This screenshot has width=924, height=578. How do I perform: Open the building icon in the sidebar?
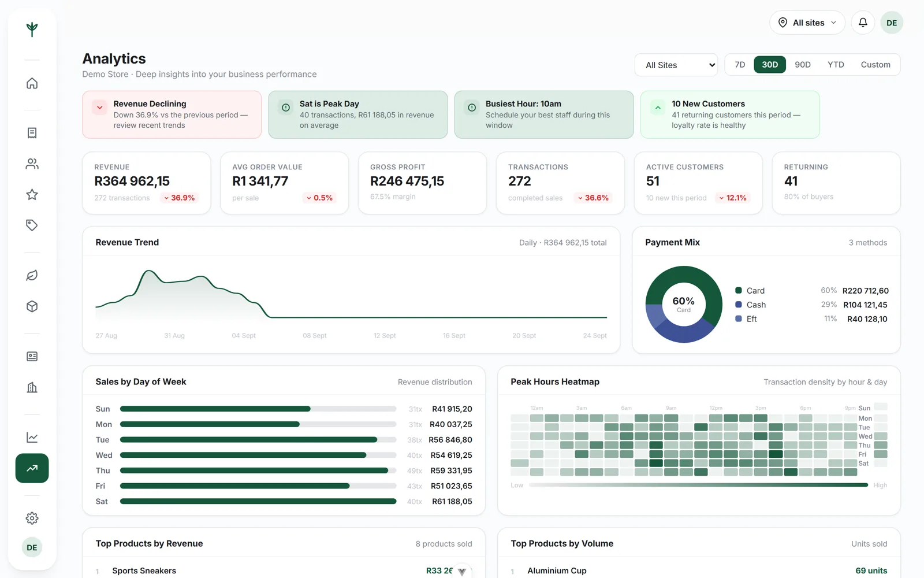click(32, 387)
